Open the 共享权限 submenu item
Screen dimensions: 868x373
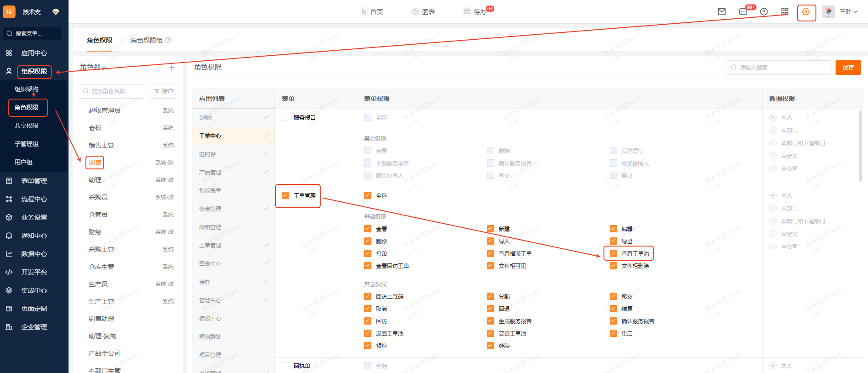pos(26,126)
